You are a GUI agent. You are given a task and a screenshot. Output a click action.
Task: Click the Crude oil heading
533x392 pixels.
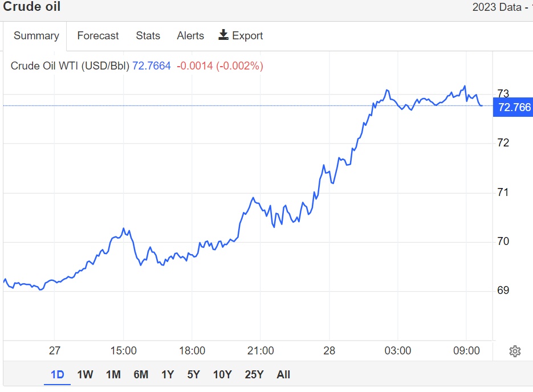(x=32, y=7)
